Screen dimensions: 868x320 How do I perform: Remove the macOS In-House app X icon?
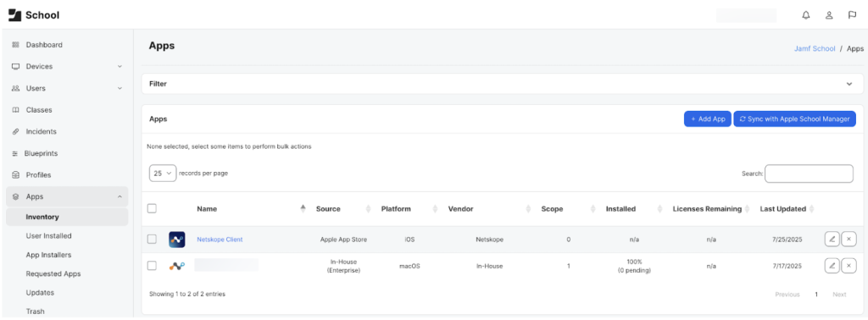[849, 266]
